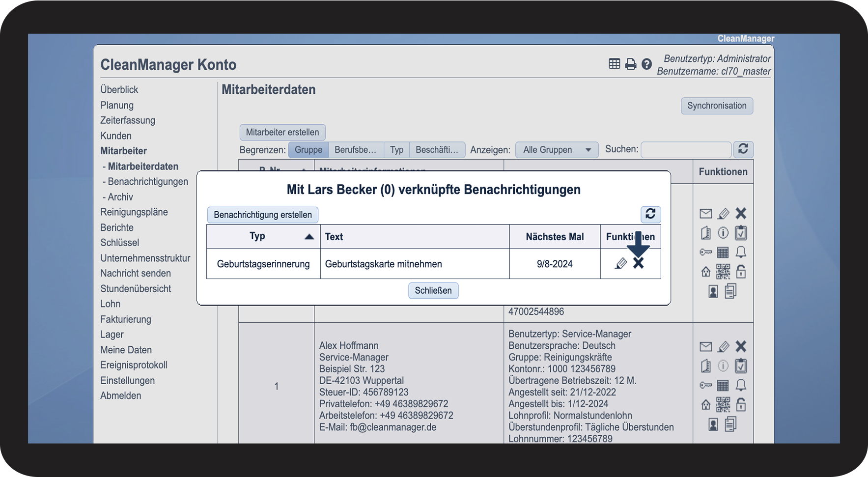Viewport: 868px width, 477px height.
Task: Open Planung in the sidebar
Action: pyautogui.click(x=117, y=105)
